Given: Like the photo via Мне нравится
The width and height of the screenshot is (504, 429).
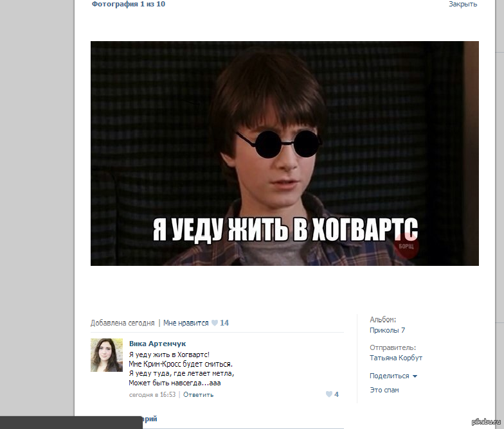Looking at the screenshot, I should 186,322.
